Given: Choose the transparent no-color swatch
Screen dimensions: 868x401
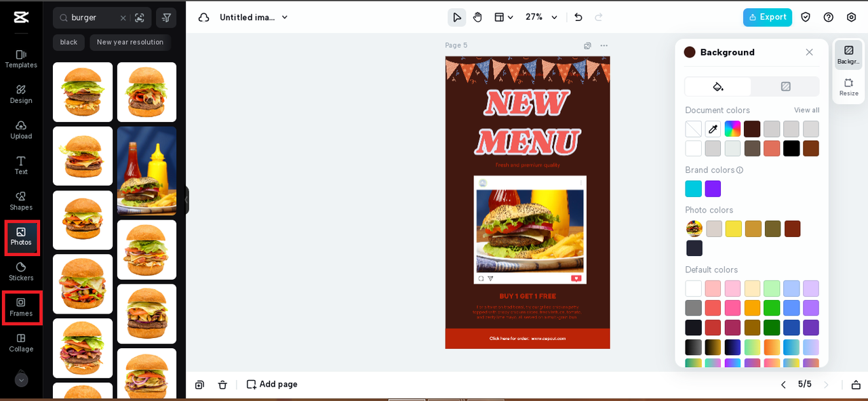Looking at the screenshot, I should tap(693, 129).
